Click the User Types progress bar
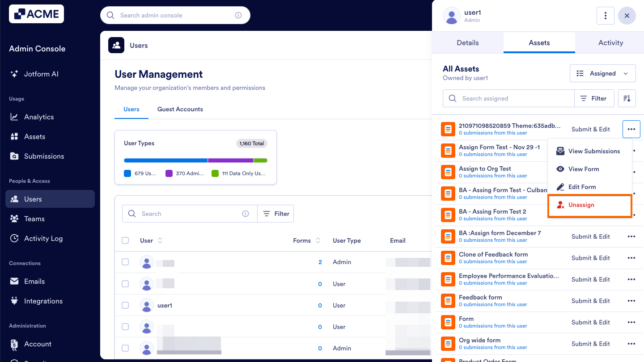The height and width of the screenshot is (362, 644). point(195,160)
